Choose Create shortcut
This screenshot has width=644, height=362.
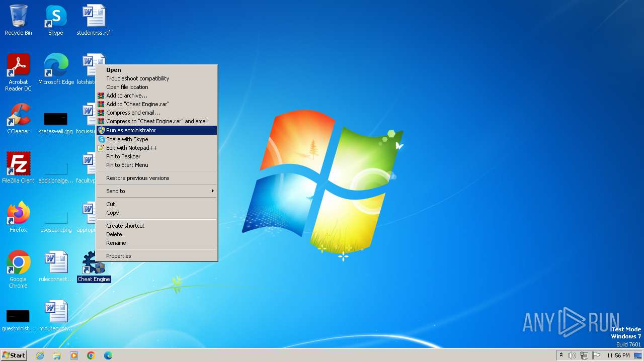coord(156,226)
